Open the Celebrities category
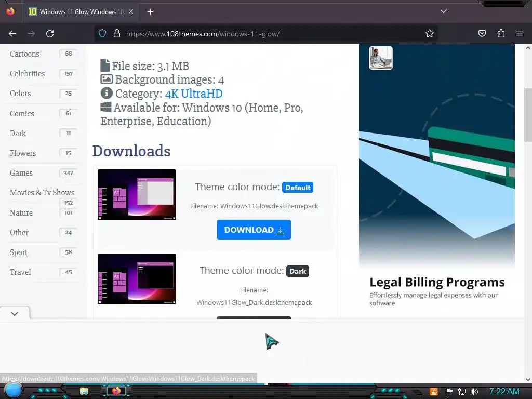The image size is (532, 399). 27,74
